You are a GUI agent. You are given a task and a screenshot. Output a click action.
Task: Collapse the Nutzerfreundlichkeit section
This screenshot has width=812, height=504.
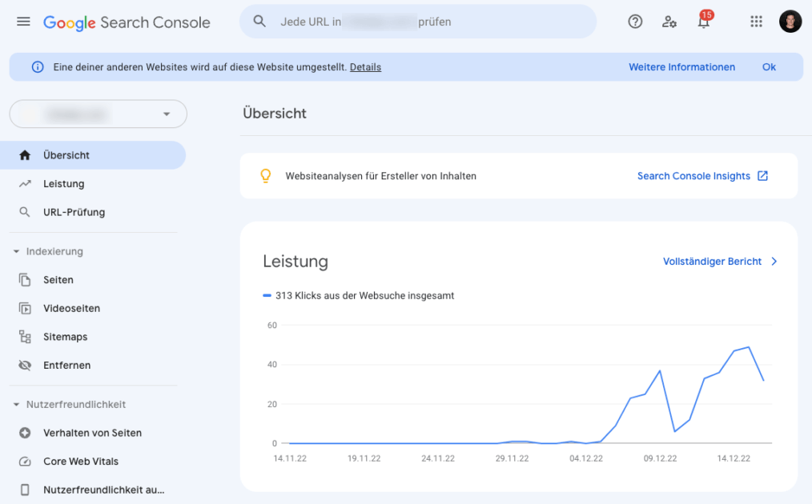(x=16, y=404)
